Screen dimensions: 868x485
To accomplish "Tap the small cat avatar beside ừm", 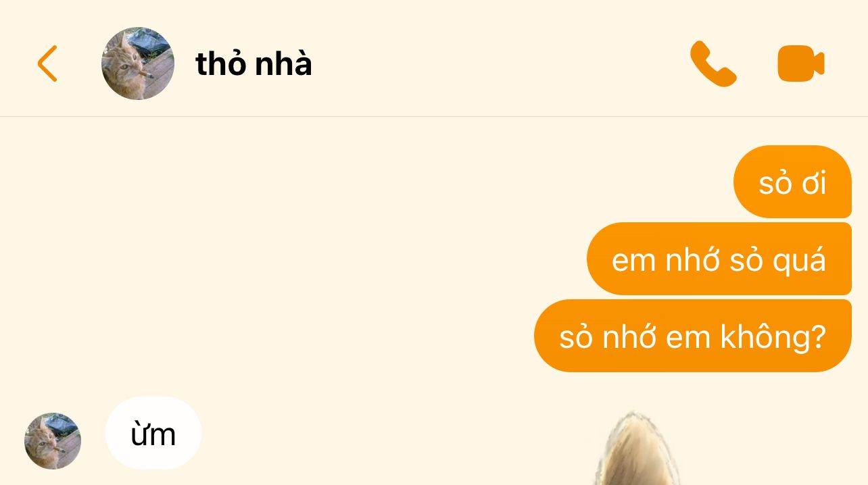I will [53, 441].
